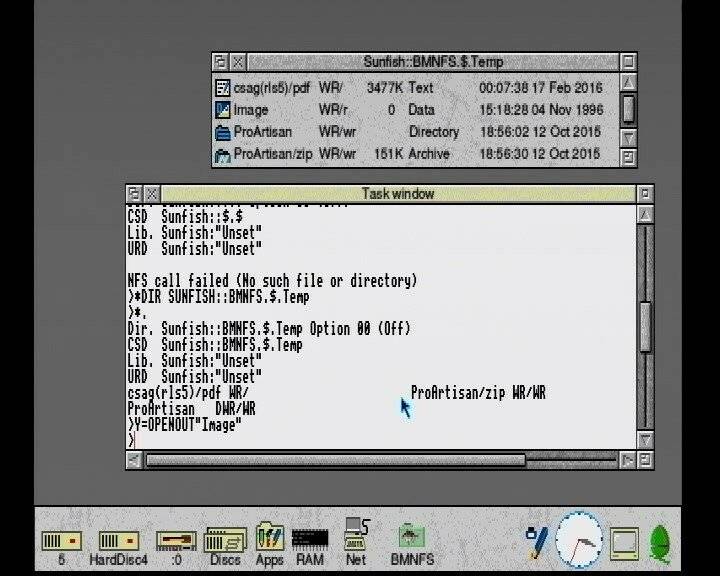Open the display monitor icon
720x576 pixels.
click(x=626, y=542)
